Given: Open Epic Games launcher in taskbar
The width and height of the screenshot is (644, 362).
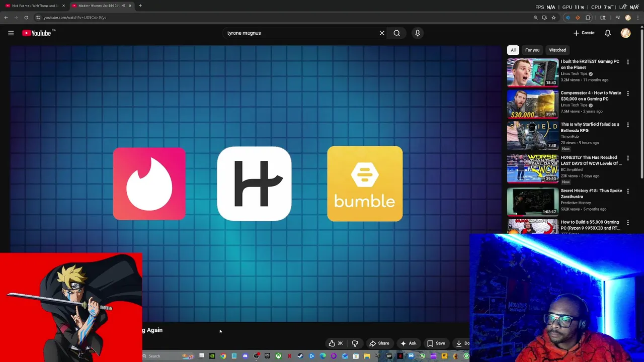Looking at the screenshot, I should pyautogui.click(x=267, y=356).
